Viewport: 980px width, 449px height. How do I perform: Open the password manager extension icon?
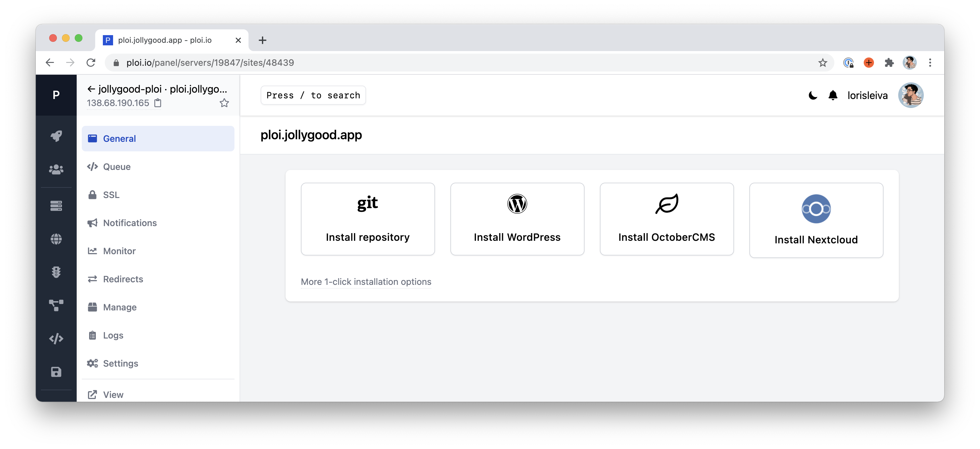848,63
